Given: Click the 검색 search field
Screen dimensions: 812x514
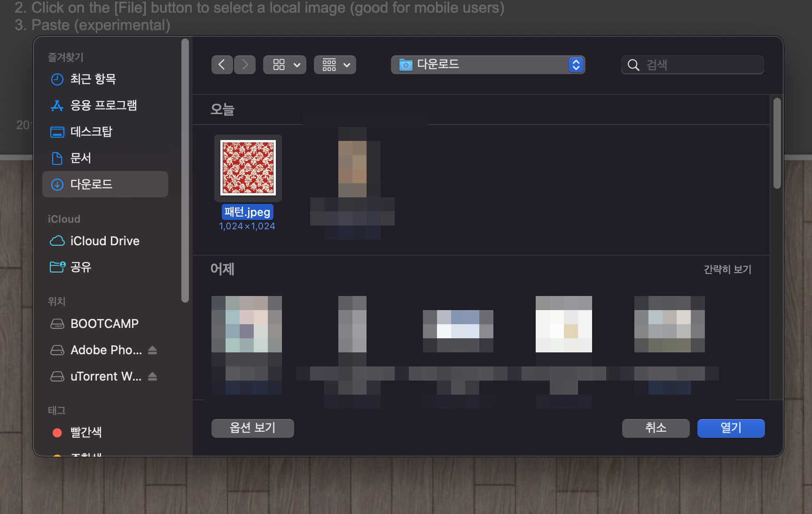Looking at the screenshot, I should tap(693, 65).
